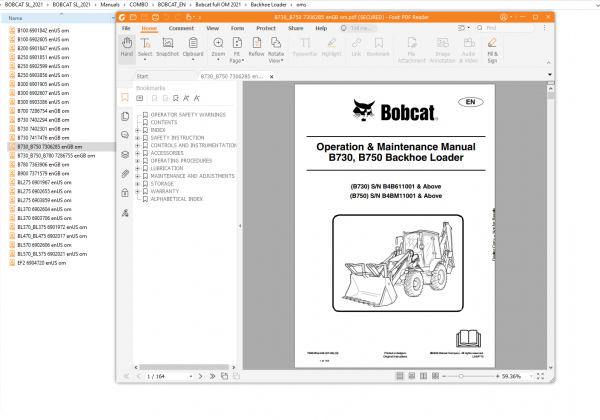
Task: Jump to last page arrow
Action: [212, 376]
